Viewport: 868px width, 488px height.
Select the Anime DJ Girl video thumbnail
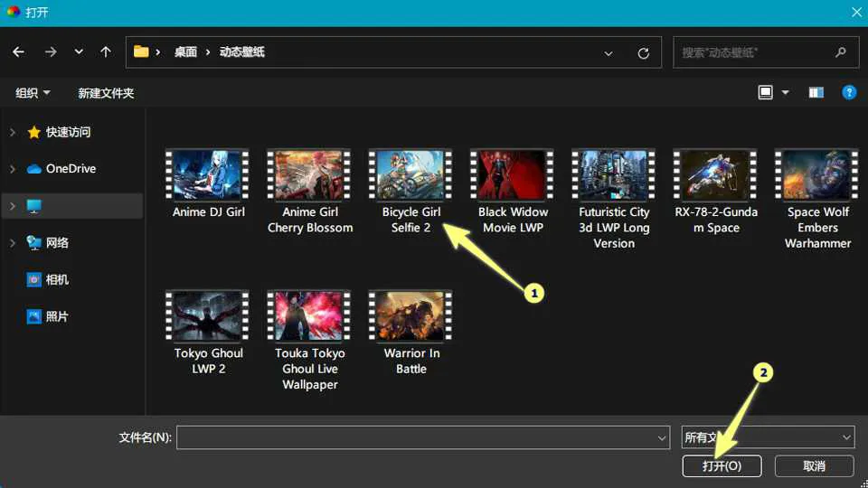[x=208, y=174]
